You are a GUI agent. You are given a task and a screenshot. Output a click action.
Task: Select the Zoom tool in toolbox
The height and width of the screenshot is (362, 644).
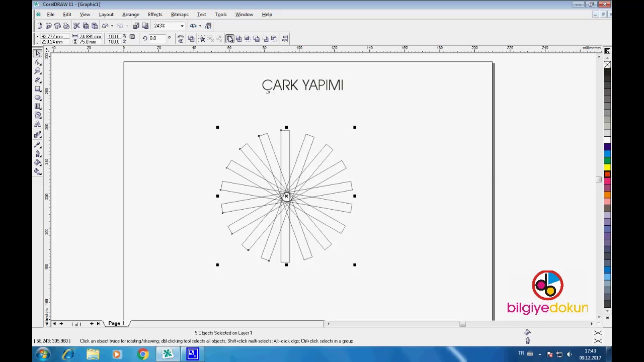38,71
